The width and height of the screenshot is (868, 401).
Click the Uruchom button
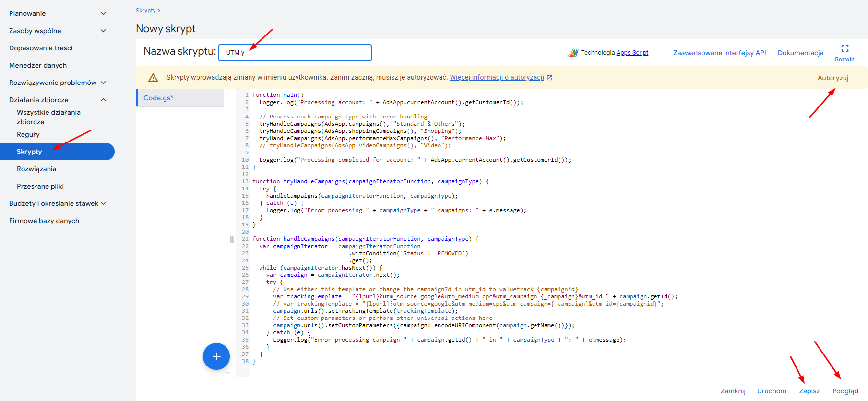pos(772,391)
